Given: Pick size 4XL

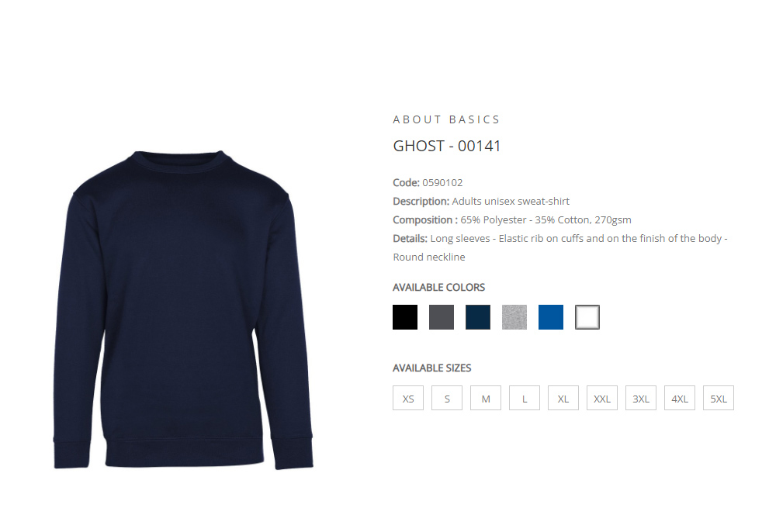Looking at the screenshot, I should pos(679,398).
